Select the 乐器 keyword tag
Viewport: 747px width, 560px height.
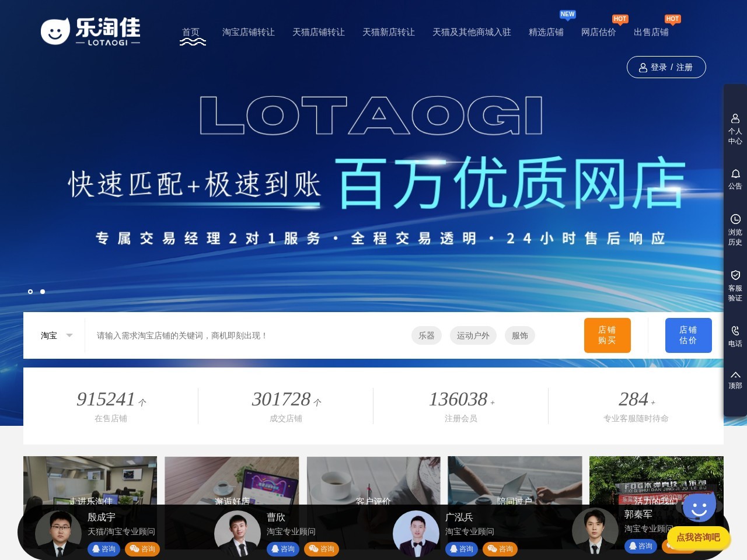click(x=427, y=335)
